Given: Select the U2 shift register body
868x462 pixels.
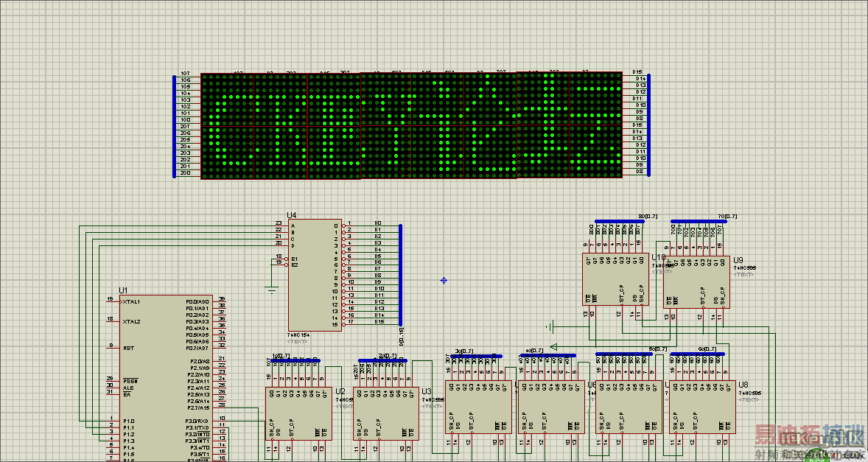Looking at the screenshot, I should pos(299,413).
